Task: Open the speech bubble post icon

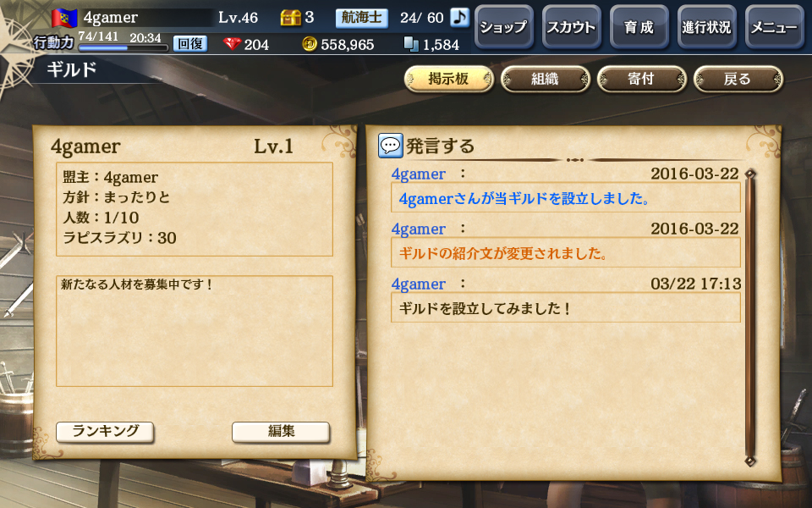Action: (391, 146)
